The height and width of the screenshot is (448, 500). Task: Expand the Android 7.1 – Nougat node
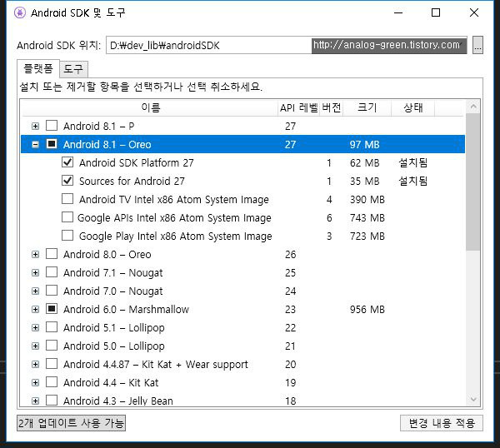pos(35,273)
